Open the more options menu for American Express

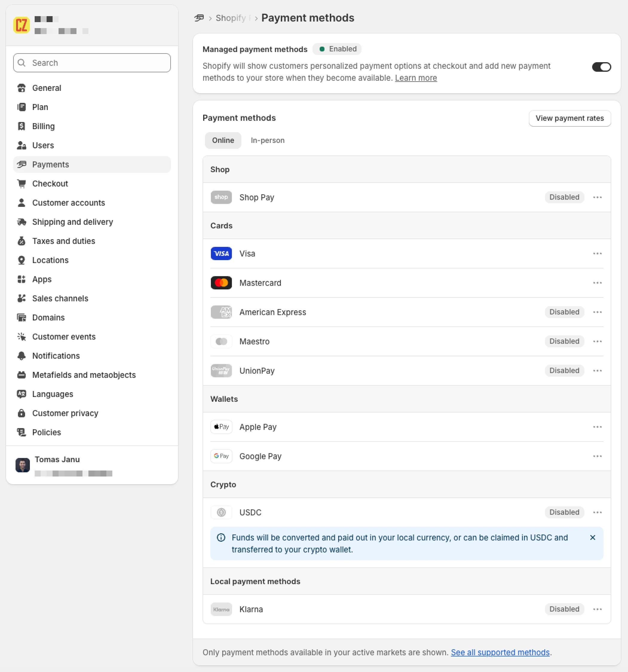coord(597,312)
